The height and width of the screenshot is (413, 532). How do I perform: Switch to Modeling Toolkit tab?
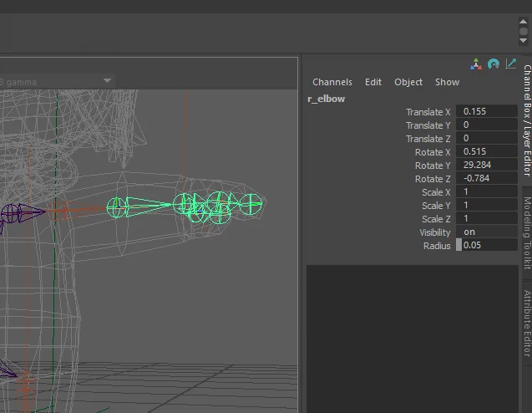[x=527, y=232]
